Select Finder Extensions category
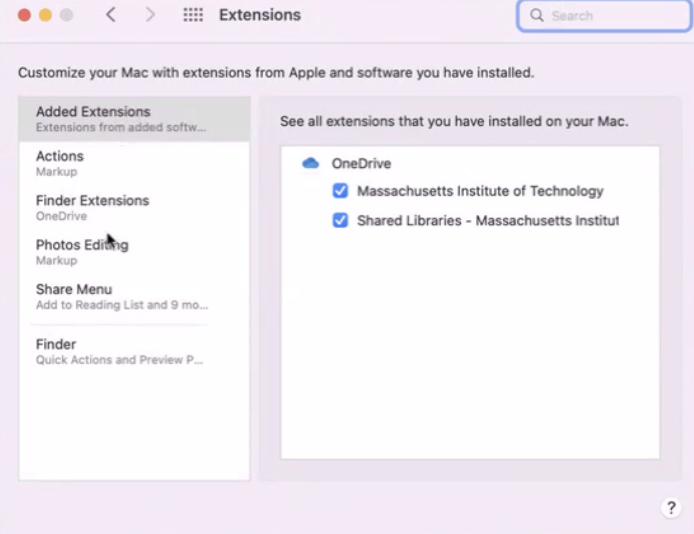This screenshot has width=694, height=534. coord(134,207)
